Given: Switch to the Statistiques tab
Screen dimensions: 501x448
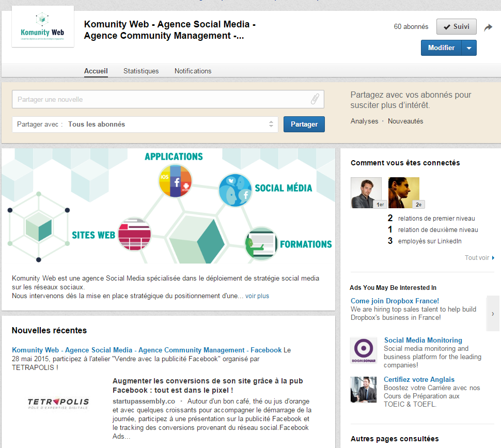Looking at the screenshot, I should pos(141,71).
